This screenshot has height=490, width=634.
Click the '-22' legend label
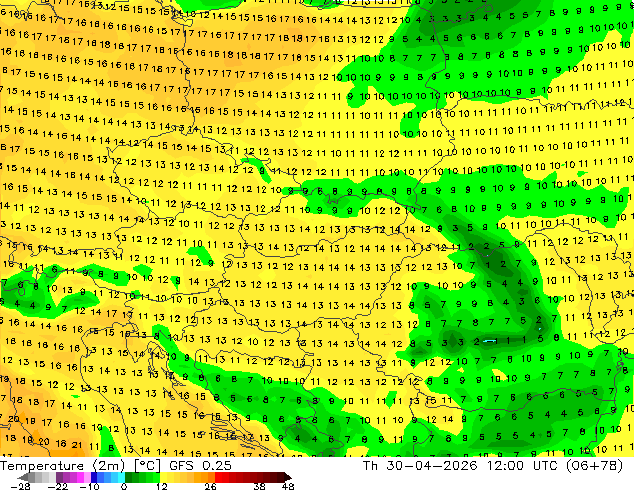click(58, 486)
